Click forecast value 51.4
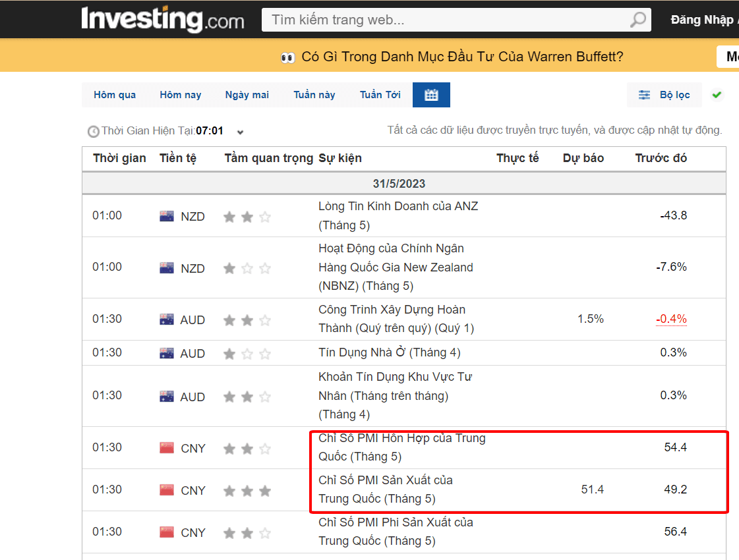 point(593,490)
